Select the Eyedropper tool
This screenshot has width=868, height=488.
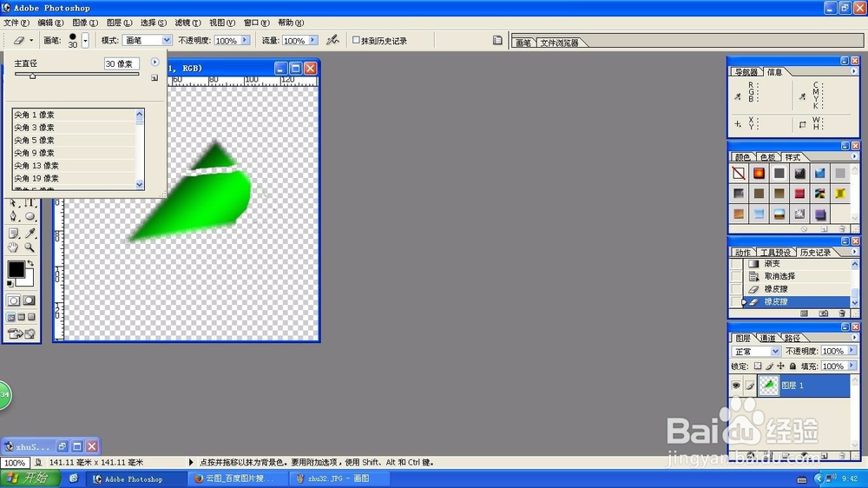(30, 234)
